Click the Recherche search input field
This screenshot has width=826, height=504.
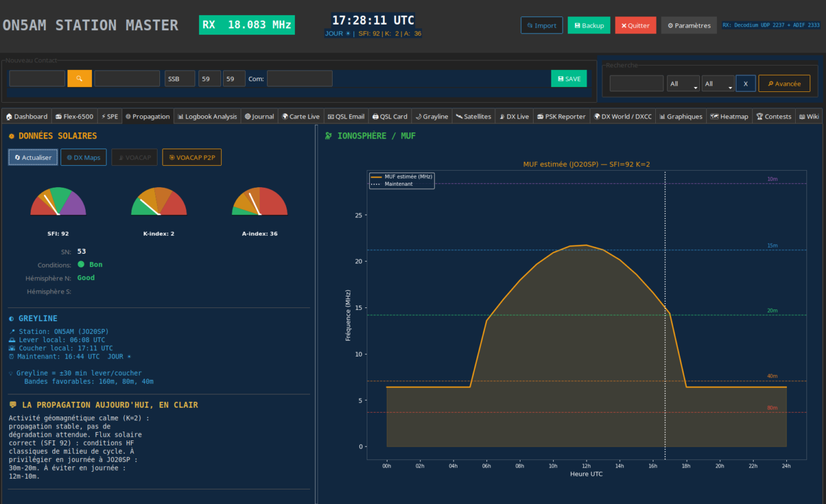636,83
